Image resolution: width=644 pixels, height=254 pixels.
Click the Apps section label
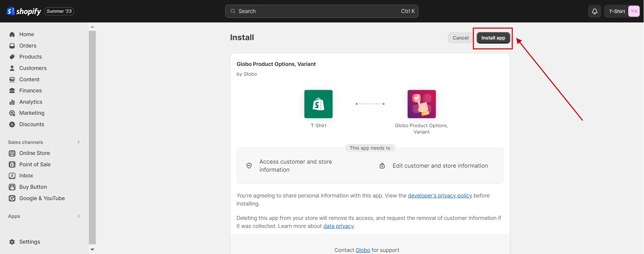pos(14,216)
